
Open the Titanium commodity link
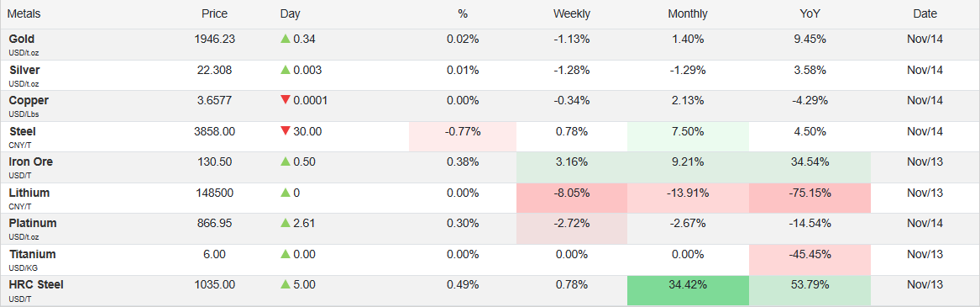[32, 254]
